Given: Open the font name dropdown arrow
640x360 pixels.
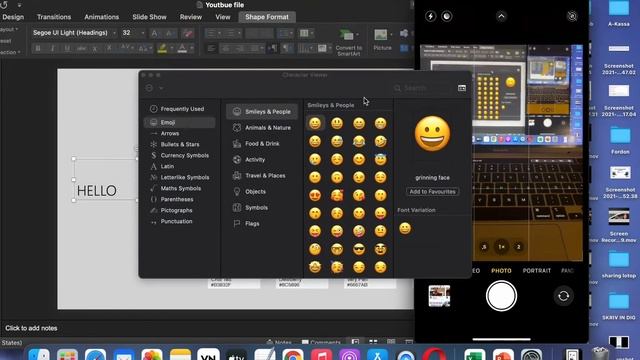Looking at the screenshot, I should click(114, 33).
